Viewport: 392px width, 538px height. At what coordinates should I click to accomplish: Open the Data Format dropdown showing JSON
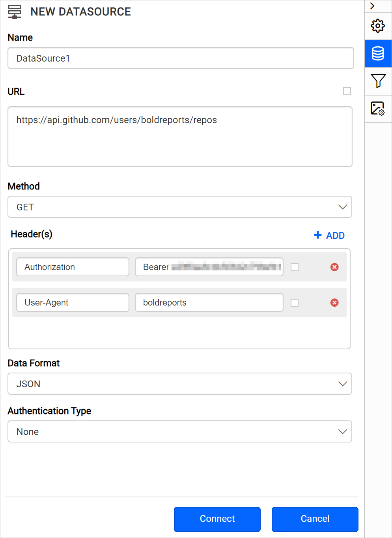180,384
